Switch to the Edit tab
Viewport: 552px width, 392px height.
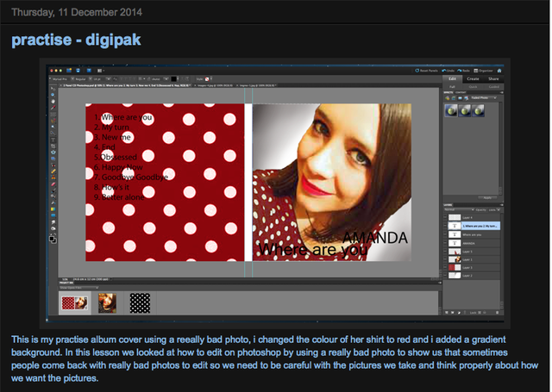[x=452, y=78]
